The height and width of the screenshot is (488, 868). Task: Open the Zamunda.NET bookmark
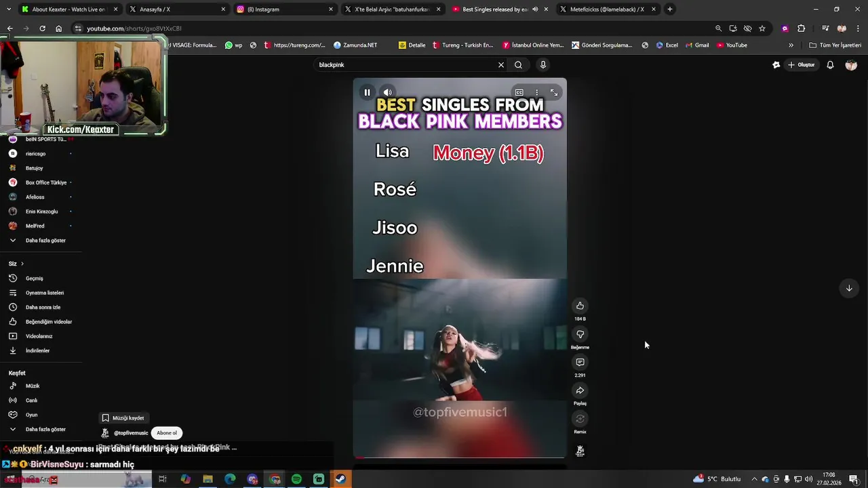355,45
